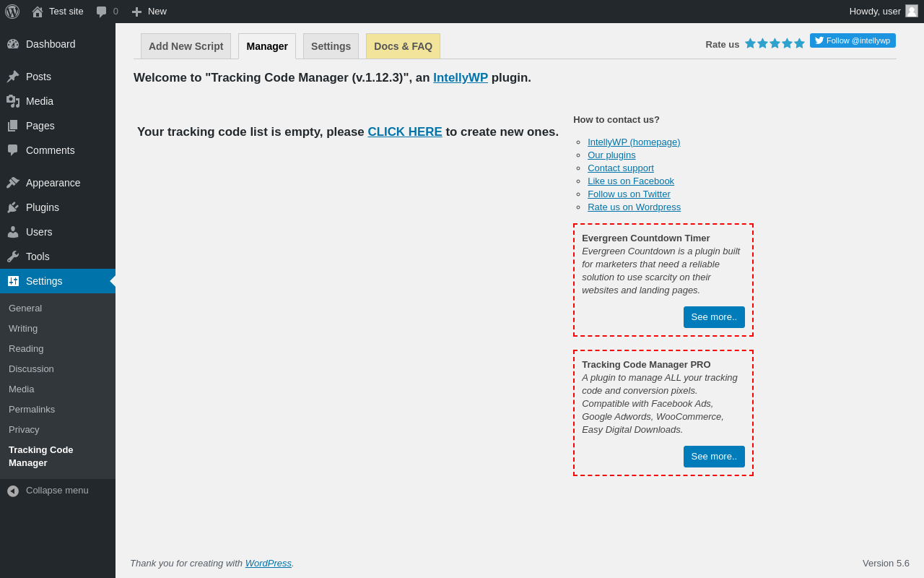Click the Appearance paintbrush icon

(13, 183)
